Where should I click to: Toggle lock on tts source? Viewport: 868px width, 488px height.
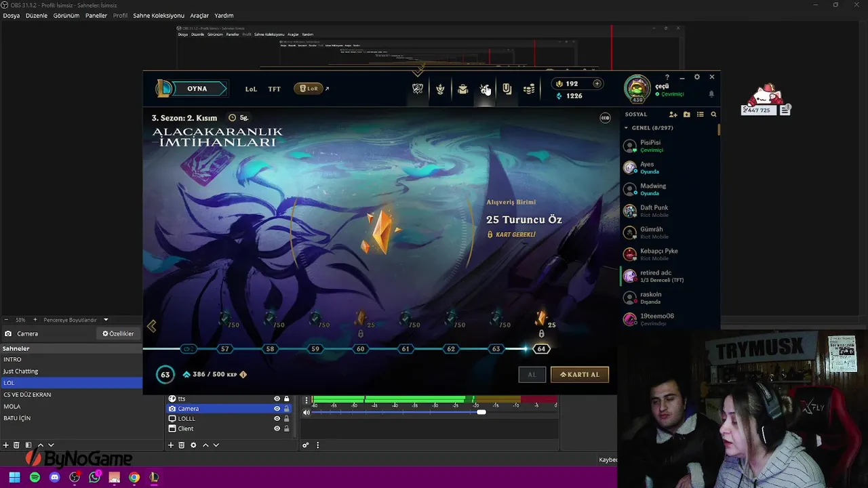287,399
